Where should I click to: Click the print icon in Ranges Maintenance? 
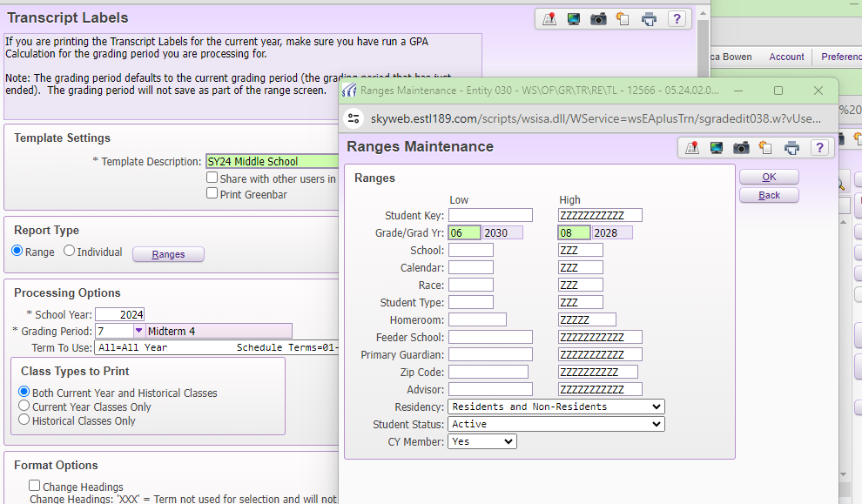(791, 147)
